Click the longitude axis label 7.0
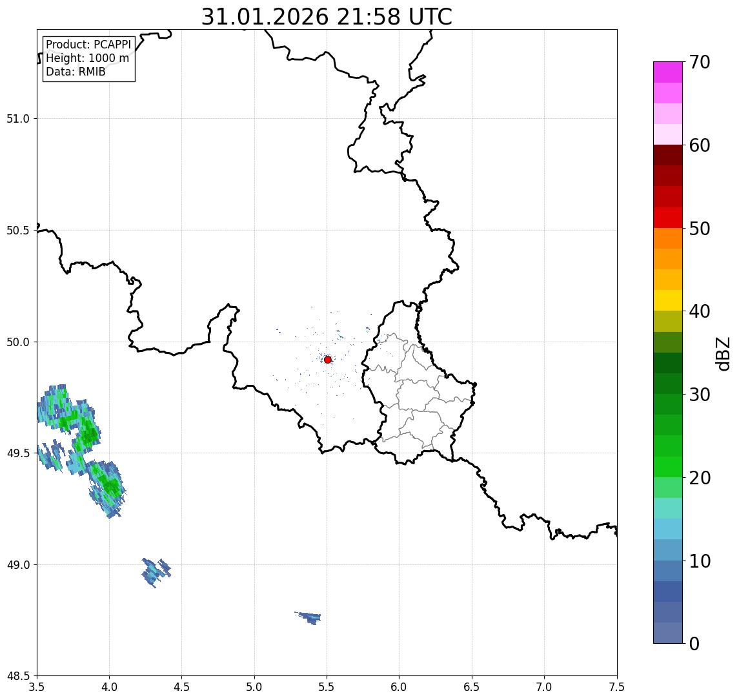739x700 pixels. point(544,687)
